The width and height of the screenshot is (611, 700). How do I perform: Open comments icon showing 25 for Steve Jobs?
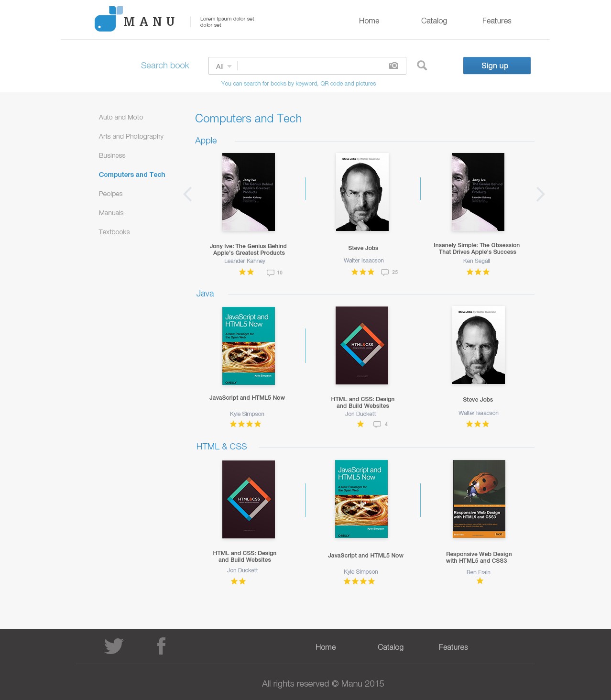385,272
